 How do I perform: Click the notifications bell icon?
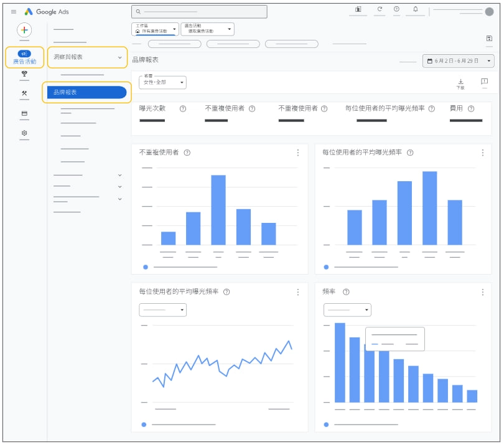click(416, 9)
